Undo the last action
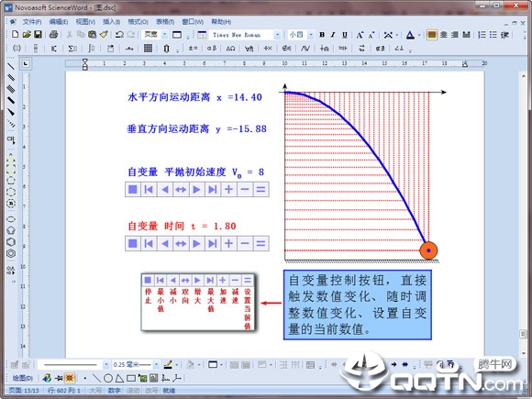This screenshot has height=399, width=532. tap(119, 34)
